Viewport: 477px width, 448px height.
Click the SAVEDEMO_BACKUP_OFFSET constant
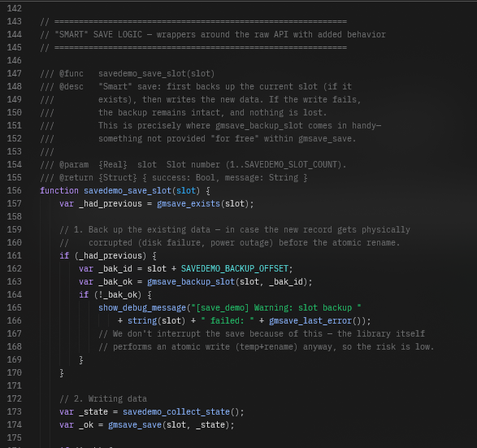[235, 269]
